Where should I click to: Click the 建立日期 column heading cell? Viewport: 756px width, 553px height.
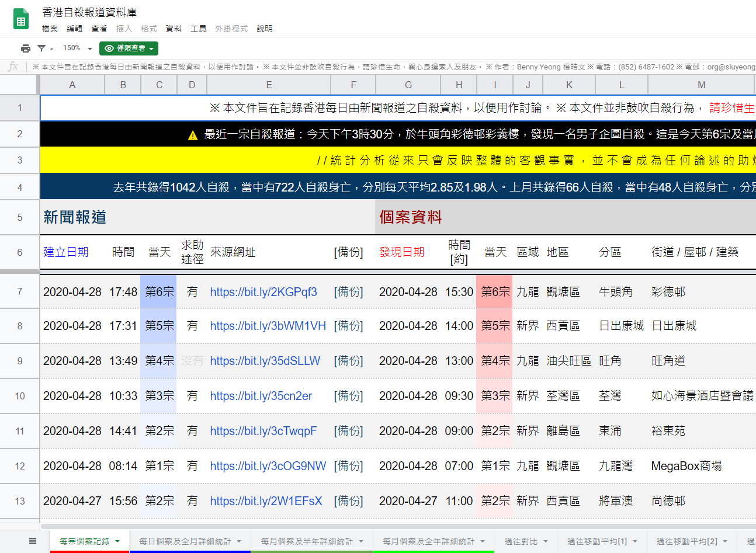[x=72, y=252]
